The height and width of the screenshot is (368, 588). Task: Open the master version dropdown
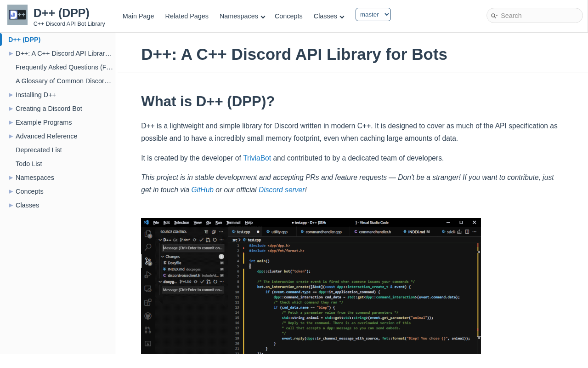(373, 15)
